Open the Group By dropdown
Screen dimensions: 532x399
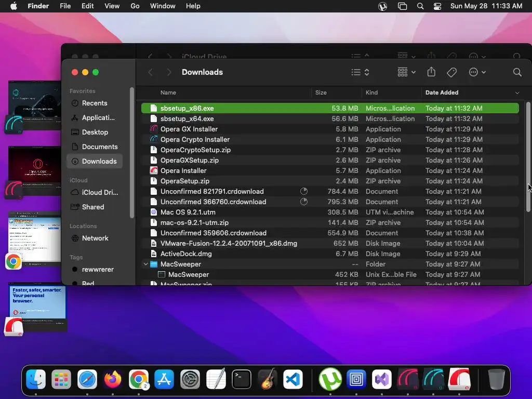point(406,72)
